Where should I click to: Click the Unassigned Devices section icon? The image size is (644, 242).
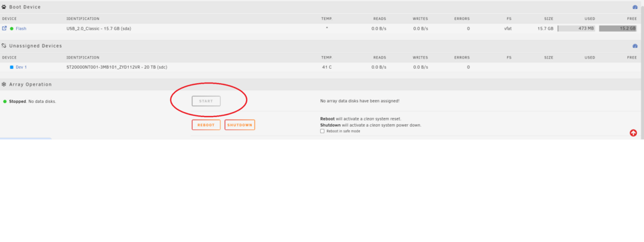4,46
